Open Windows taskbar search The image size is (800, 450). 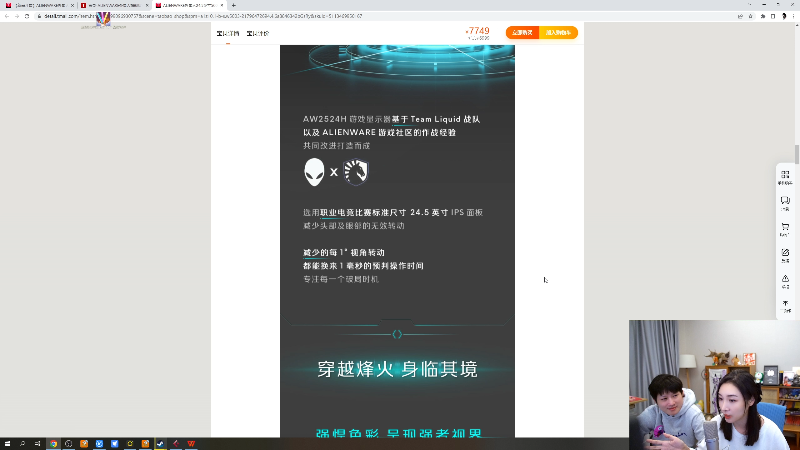[x=22, y=444]
